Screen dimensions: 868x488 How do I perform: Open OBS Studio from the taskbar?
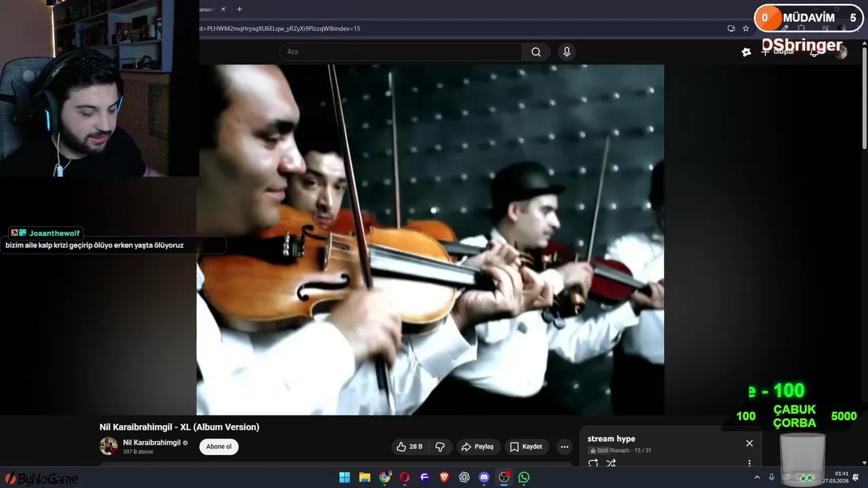[x=504, y=477]
